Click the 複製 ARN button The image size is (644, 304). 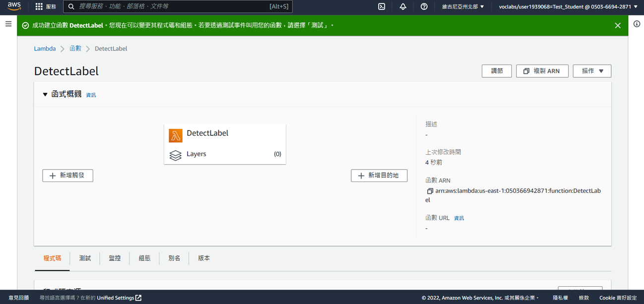[542, 71]
